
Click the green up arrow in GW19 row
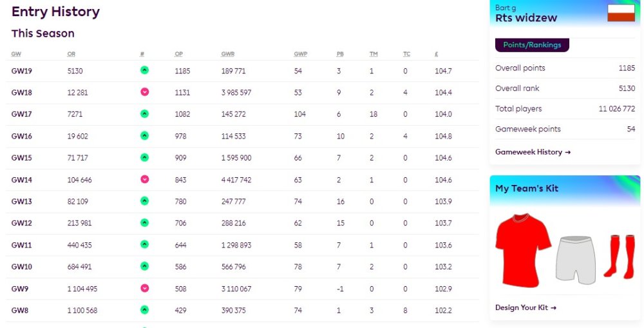(144, 70)
